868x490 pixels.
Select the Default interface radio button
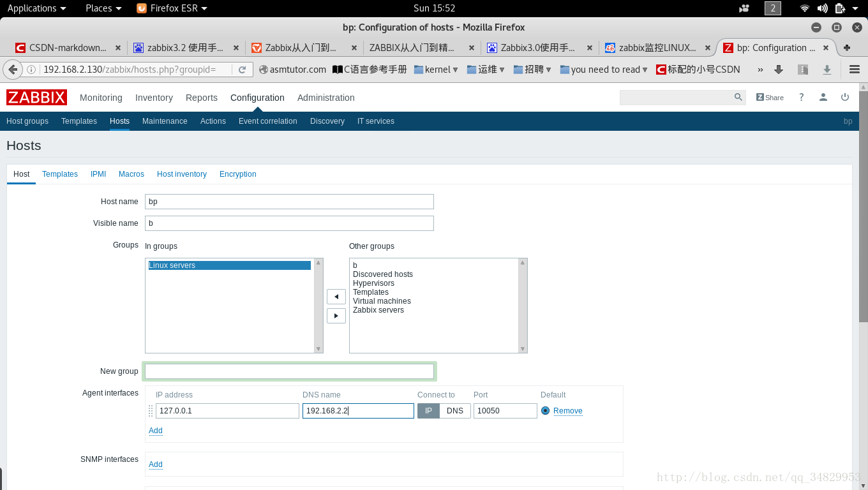(545, 411)
